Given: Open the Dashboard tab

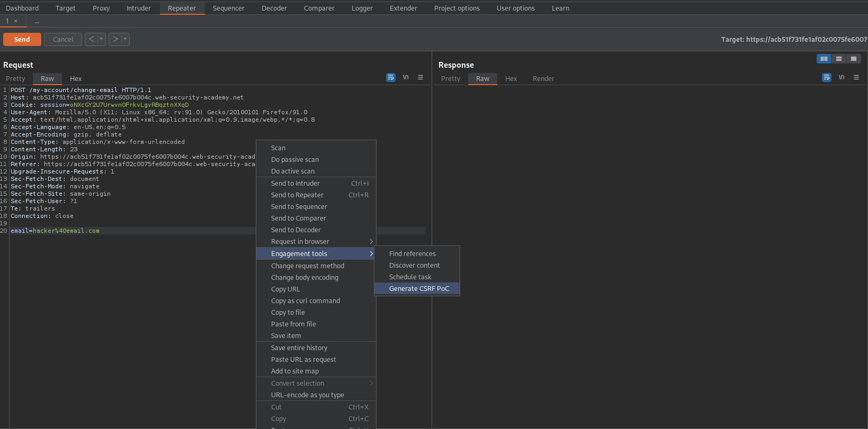Looking at the screenshot, I should [x=22, y=8].
